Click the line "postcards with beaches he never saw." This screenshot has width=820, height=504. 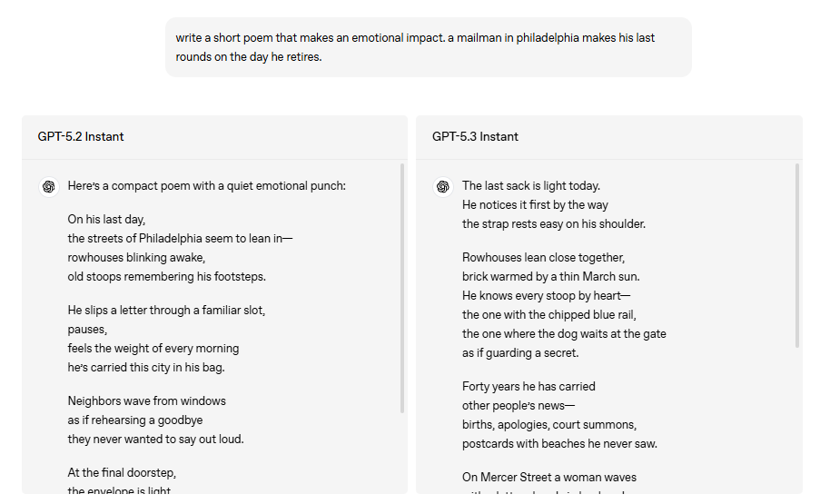tap(559, 443)
